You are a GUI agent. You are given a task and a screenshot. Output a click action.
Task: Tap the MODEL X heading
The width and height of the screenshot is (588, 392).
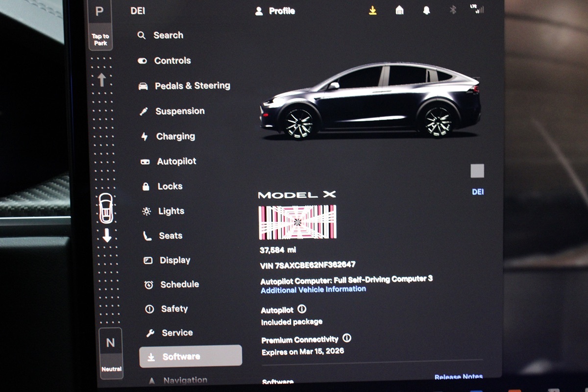pyautogui.click(x=297, y=195)
